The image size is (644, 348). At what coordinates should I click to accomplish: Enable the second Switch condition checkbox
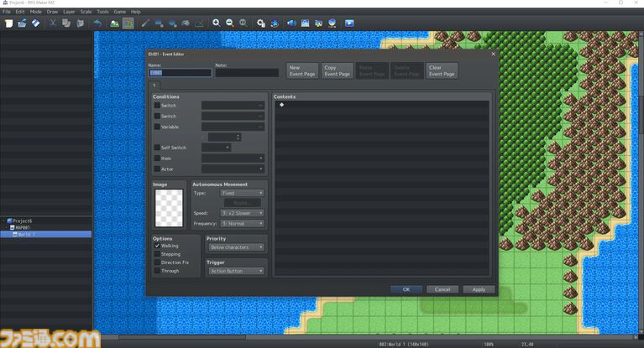tap(157, 116)
